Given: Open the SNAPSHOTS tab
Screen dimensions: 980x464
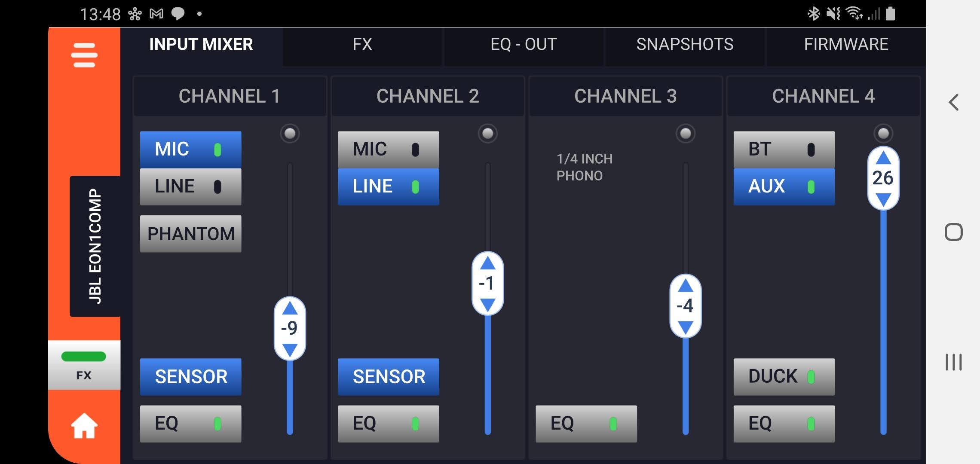Looking at the screenshot, I should click(685, 45).
